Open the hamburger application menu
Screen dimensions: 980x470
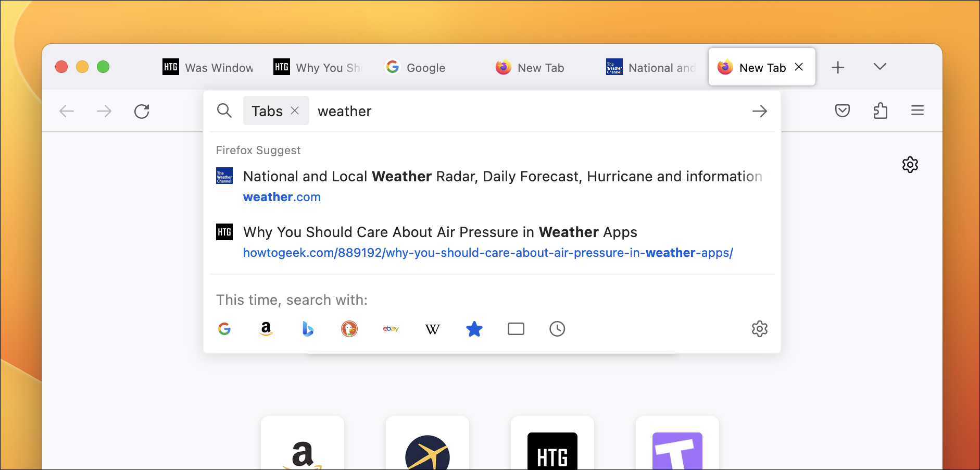[x=918, y=110]
